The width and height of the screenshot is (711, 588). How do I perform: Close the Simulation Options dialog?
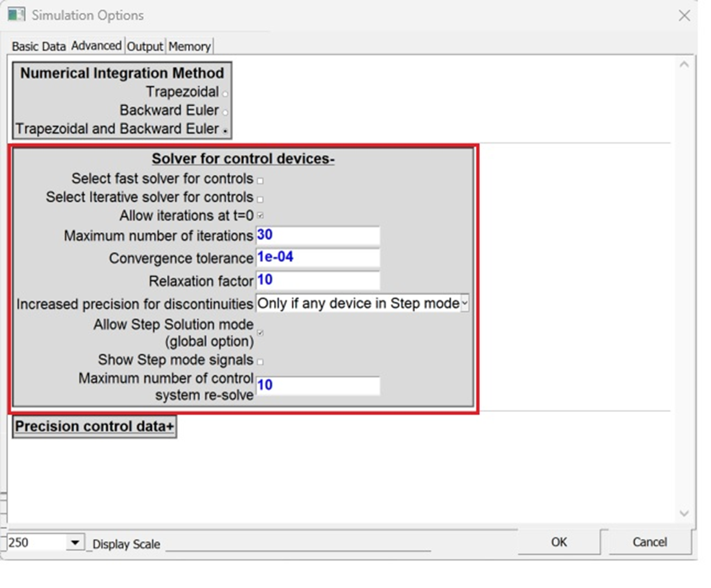pos(684,16)
